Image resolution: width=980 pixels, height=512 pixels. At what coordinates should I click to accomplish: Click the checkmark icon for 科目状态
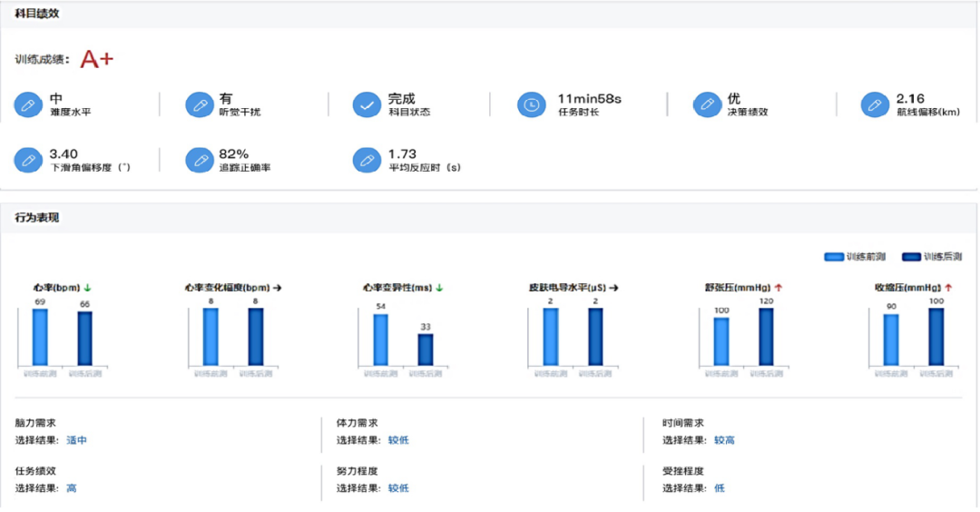(x=367, y=105)
